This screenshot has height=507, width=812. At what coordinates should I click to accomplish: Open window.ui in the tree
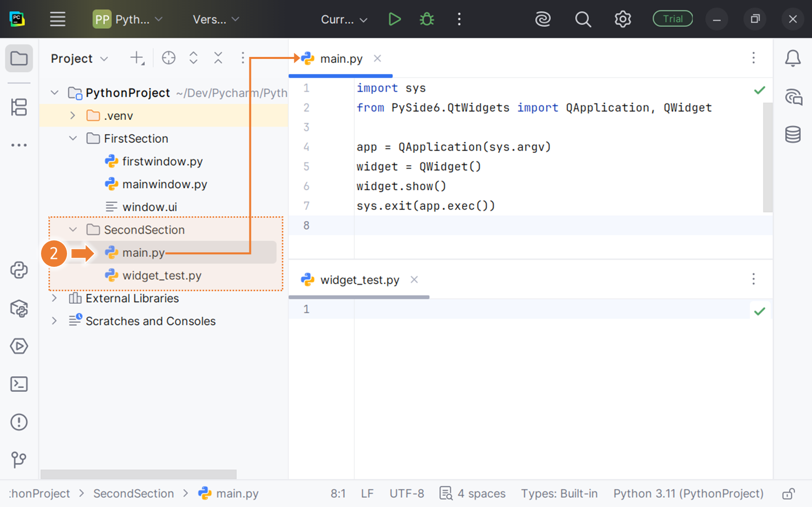[x=149, y=207]
